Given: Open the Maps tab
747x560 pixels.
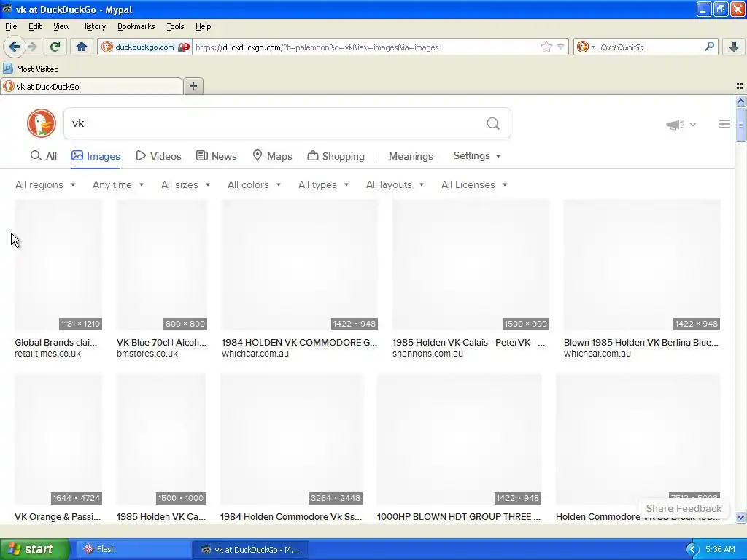Looking at the screenshot, I should (x=272, y=156).
